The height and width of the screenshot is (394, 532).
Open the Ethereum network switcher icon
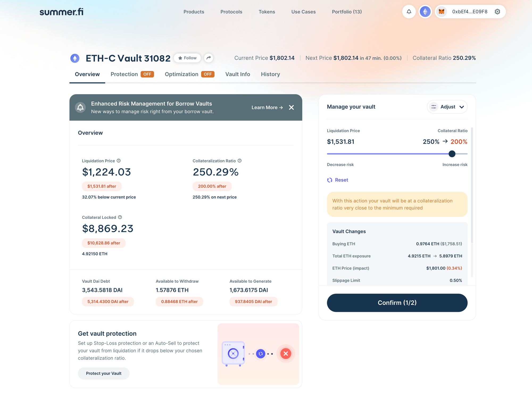(x=425, y=12)
